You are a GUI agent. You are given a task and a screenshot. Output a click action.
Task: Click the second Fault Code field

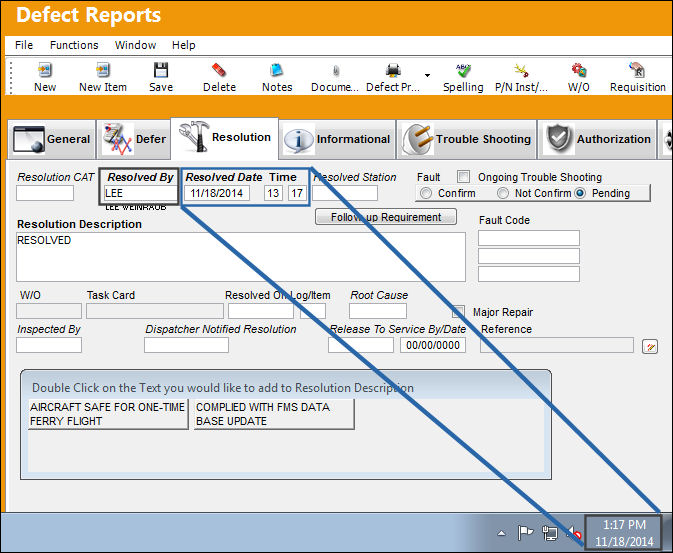coord(529,256)
